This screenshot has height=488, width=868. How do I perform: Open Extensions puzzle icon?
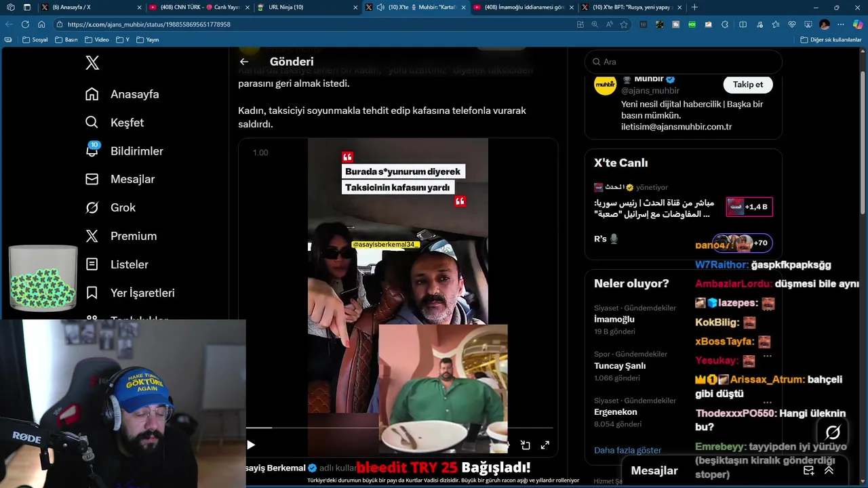(x=725, y=24)
